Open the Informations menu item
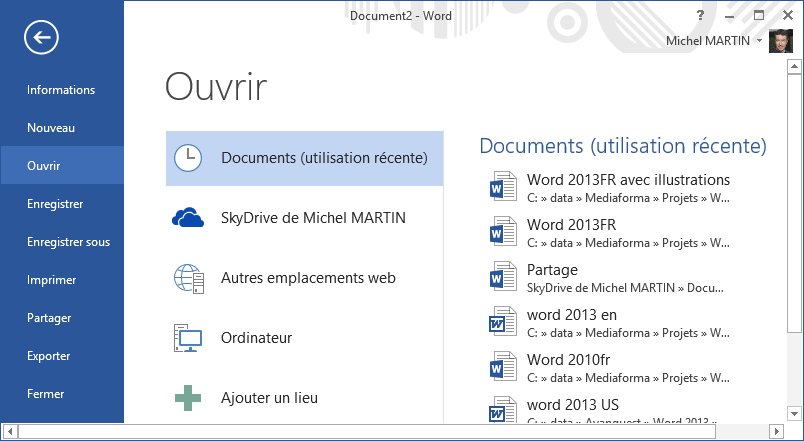This screenshot has width=804, height=441. [x=61, y=90]
